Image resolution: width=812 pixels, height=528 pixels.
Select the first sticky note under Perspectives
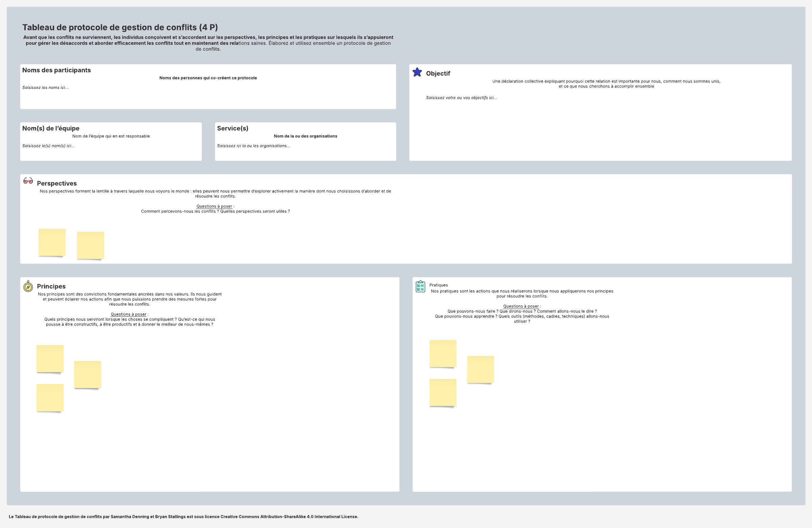coord(52,242)
